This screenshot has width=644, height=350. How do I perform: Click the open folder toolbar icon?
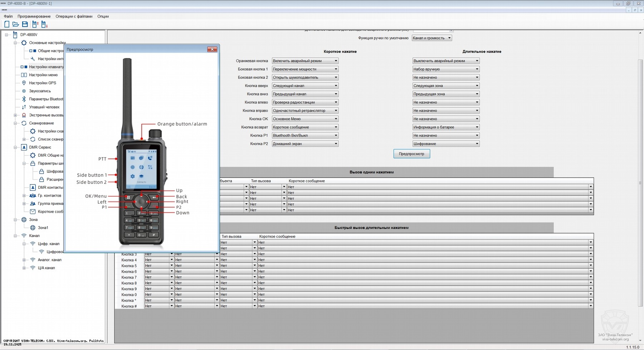pyautogui.click(x=16, y=24)
